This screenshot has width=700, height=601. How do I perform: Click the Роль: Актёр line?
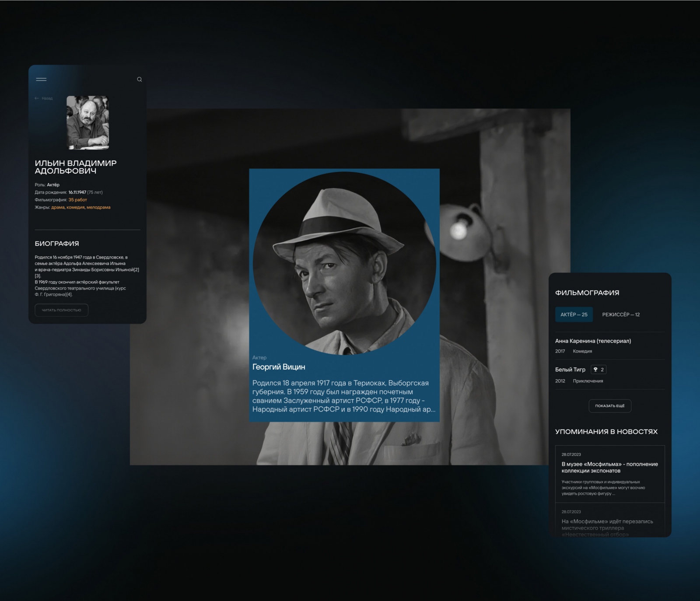click(x=47, y=185)
